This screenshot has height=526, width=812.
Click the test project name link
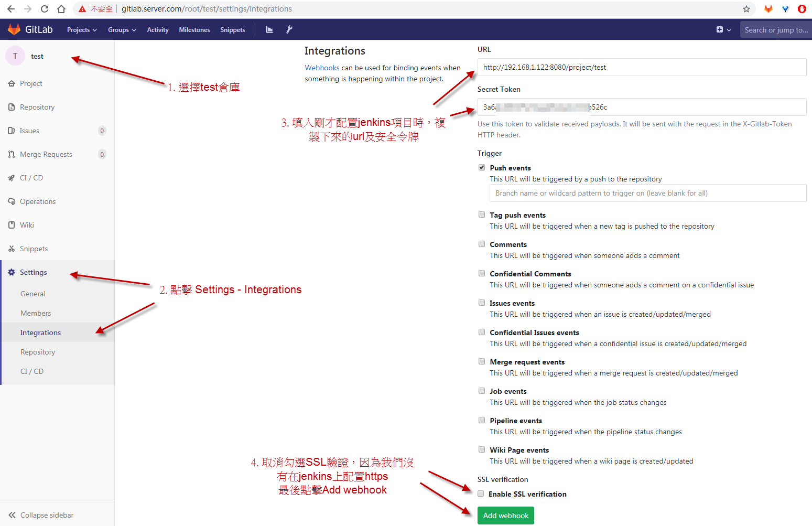click(37, 56)
